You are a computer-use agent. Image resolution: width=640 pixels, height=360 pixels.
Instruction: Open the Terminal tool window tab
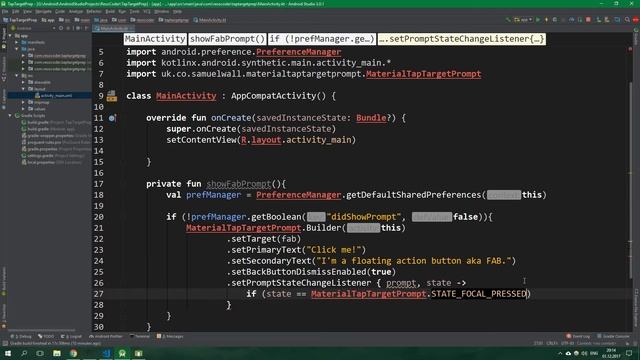140,337
